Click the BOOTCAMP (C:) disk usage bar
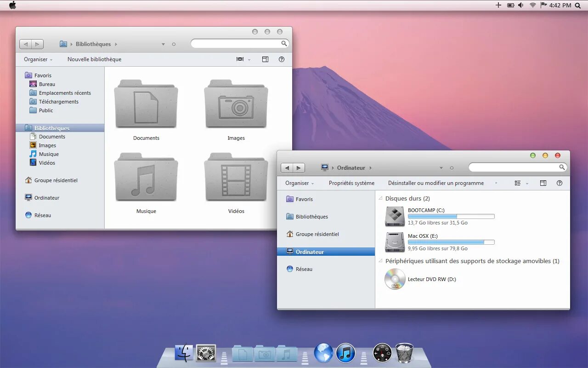The image size is (588, 368). 451,216
